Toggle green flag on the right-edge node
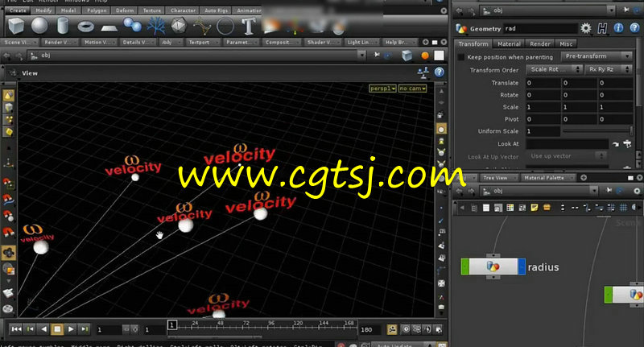 coord(609,295)
